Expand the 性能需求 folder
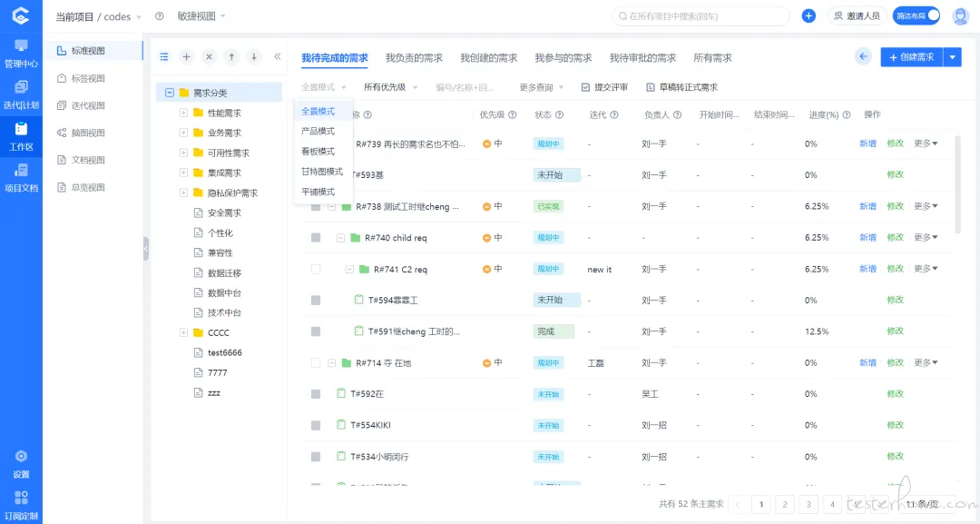 tap(183, 114)
